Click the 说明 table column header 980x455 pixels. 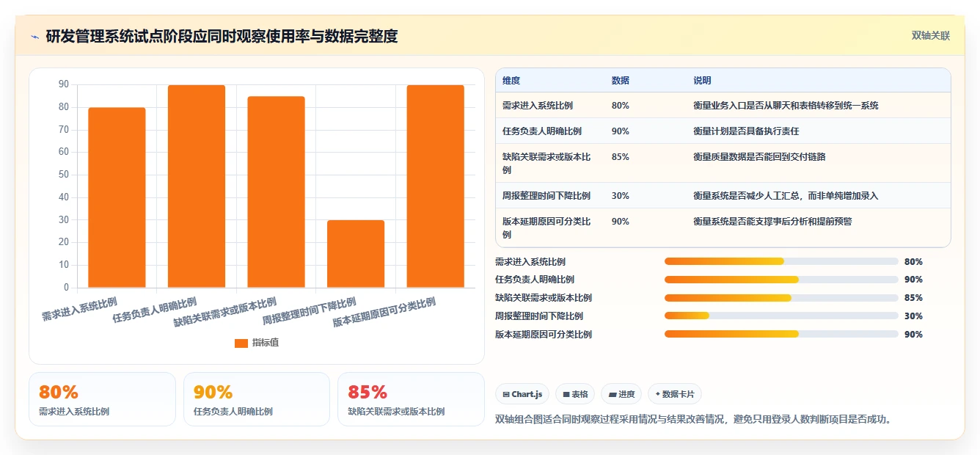[702, 81]
